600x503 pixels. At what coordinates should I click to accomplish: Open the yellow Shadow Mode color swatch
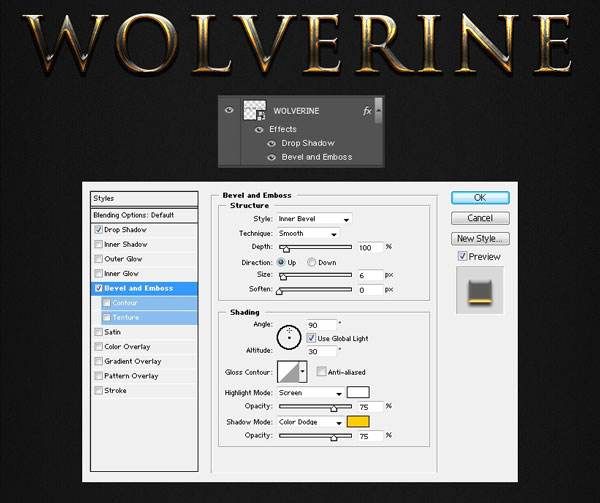click(358, 421)
